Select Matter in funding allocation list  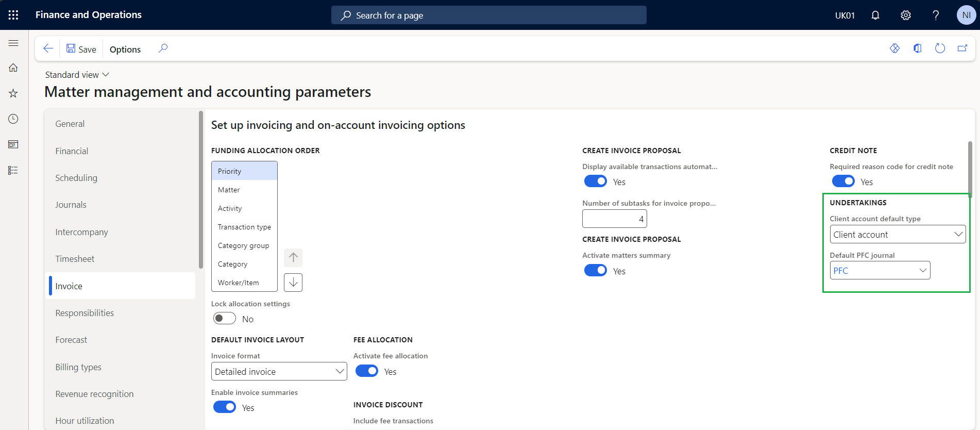pyautogui.click(x=244, y=190)
